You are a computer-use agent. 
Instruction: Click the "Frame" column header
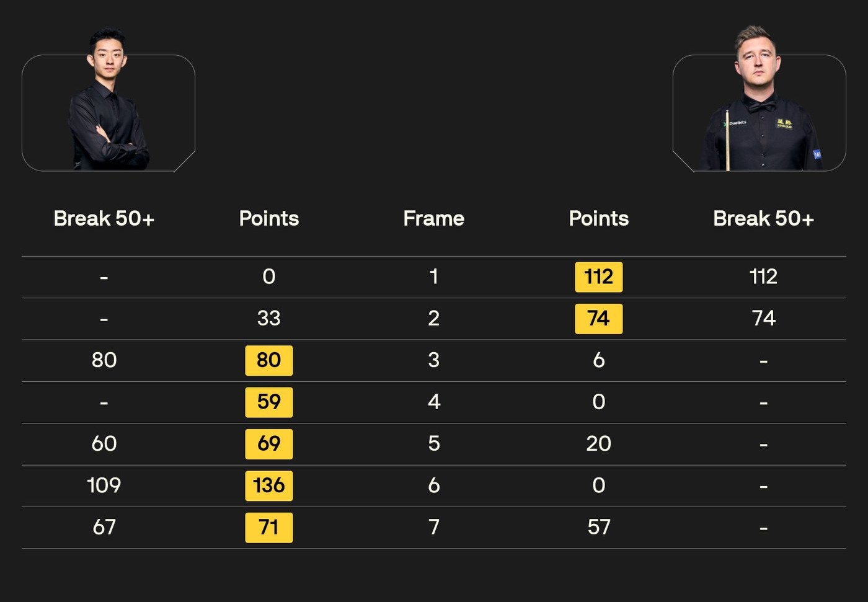coord(433,218)
